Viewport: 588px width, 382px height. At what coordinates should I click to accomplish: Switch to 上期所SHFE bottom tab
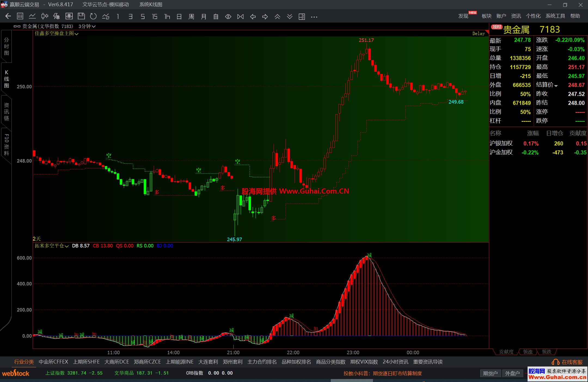(x=86, y=362)
